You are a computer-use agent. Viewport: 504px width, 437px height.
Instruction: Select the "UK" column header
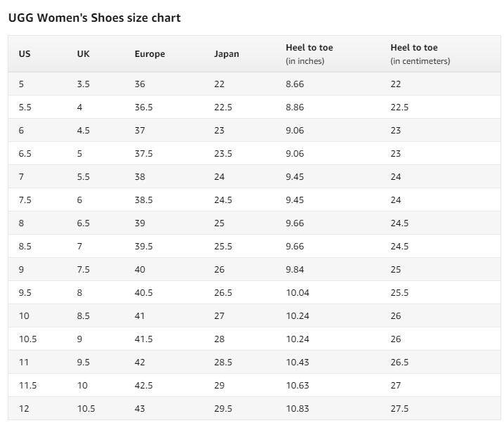84,54
